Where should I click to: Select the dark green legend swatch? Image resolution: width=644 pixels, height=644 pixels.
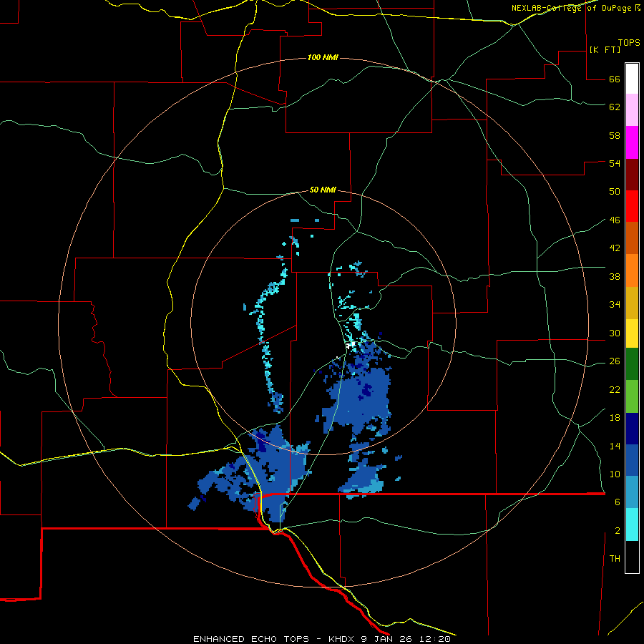tap(632, 364)
